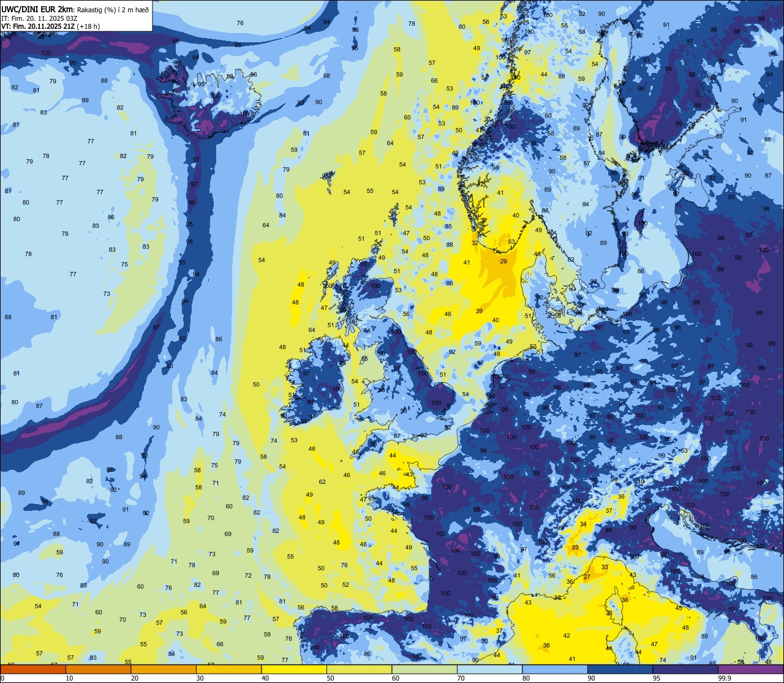Select the 80–90 % medium blue legend swatch
Viewport: 784px width, 683px height.
[555, 670]
